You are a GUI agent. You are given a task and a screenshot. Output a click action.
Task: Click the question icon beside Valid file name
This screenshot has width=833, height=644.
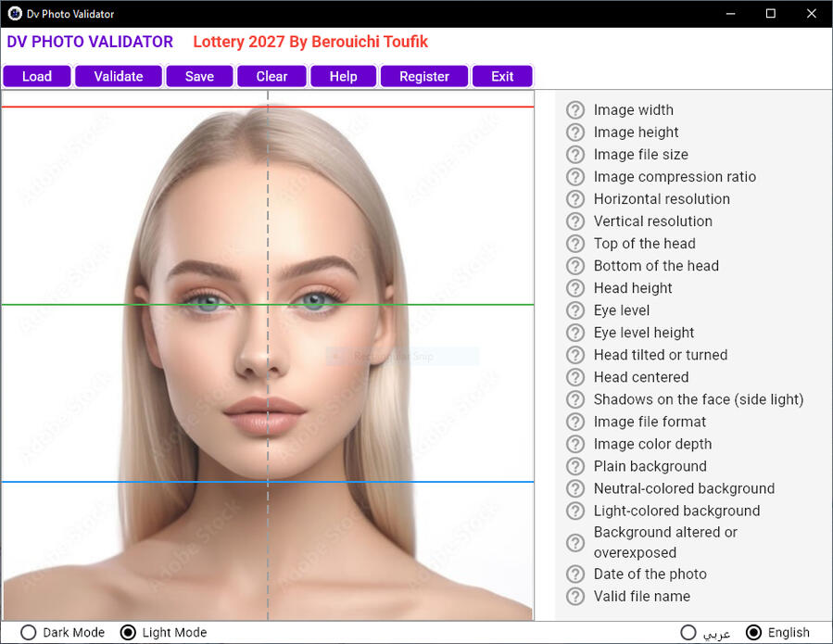[x=575, y=597]
